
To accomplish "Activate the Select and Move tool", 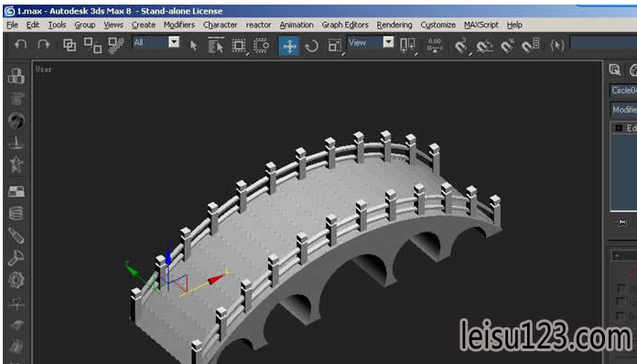I will 289,46.
